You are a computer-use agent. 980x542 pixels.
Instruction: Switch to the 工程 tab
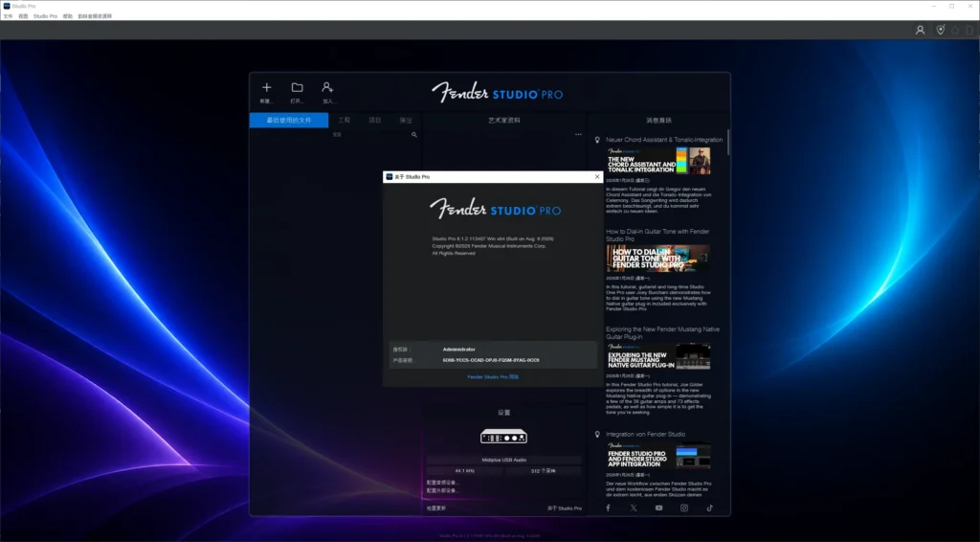pos(344,120)
